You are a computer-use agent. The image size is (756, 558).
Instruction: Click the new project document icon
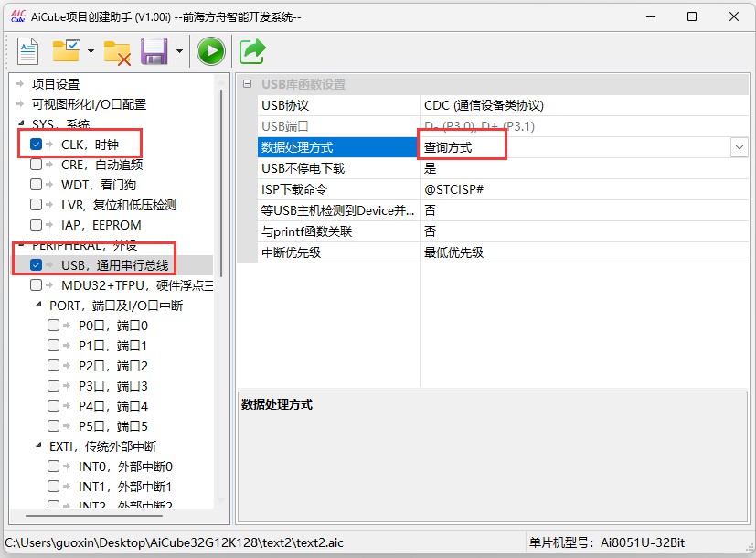27,50
